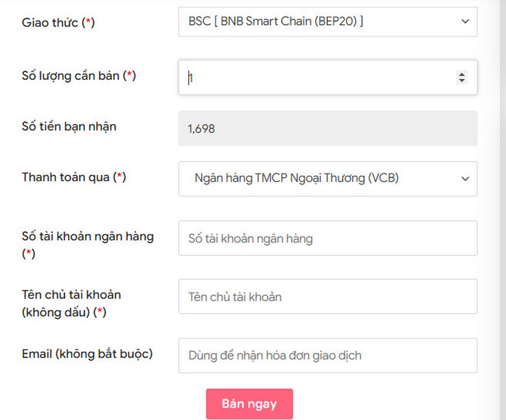Click the Giao thức label
The width and height of the screenshot is (506, 420).
[x=50, y=22]
